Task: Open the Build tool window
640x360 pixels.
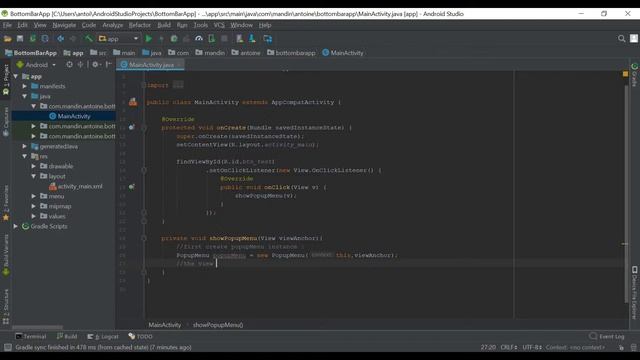Action: coord(67,336)
